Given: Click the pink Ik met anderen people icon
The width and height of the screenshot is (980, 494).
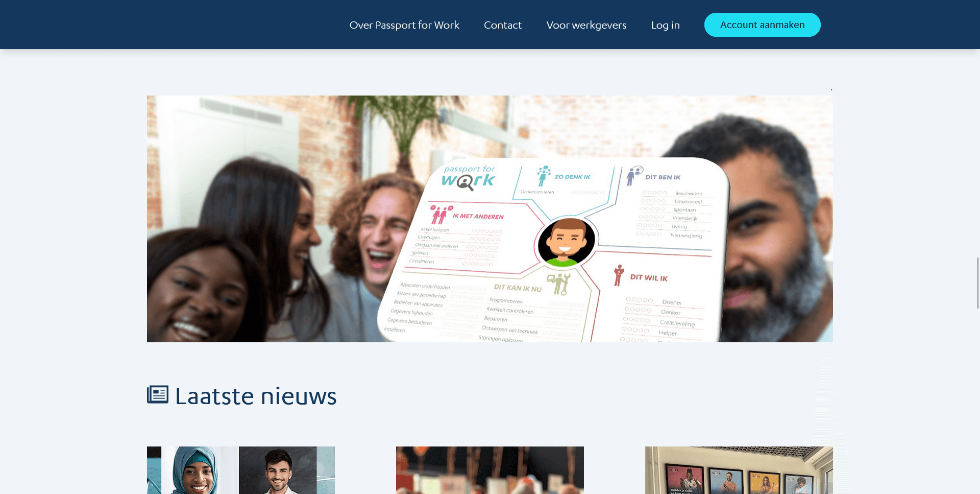Looking at the screenshot, I should coord(440,215).
